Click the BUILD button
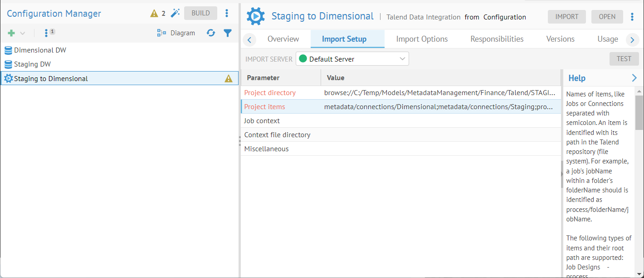The width and height of the screenshot is (644, 278). (200, 13)
